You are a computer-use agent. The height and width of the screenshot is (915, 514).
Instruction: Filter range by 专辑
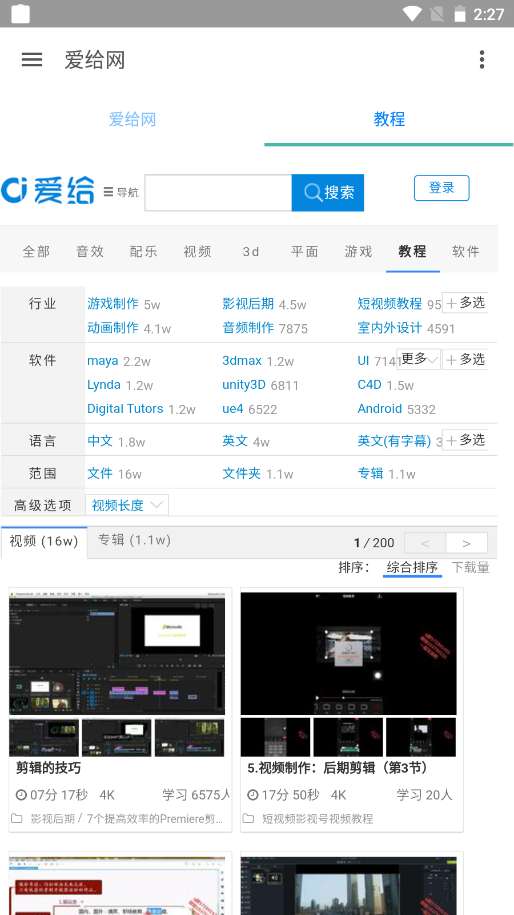pyautogui.click(x=370, y=473)
